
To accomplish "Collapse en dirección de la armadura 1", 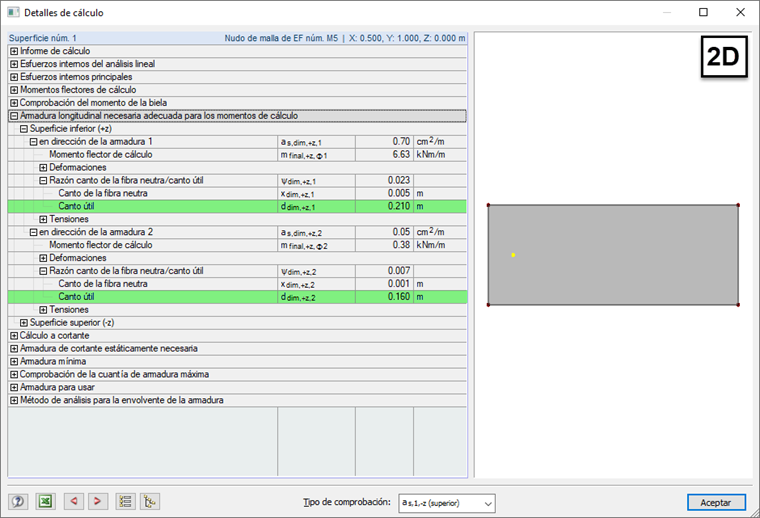I will (33, 142).
